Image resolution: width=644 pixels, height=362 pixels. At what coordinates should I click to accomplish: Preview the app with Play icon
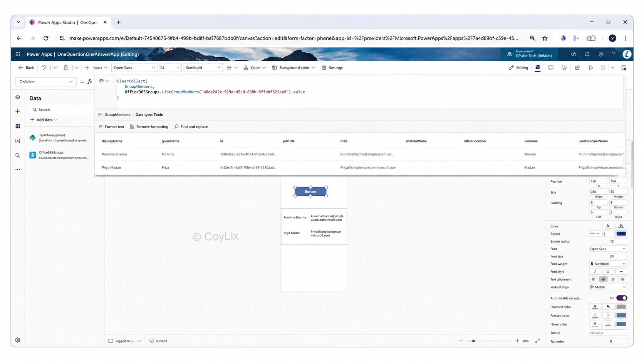(590, 68)
